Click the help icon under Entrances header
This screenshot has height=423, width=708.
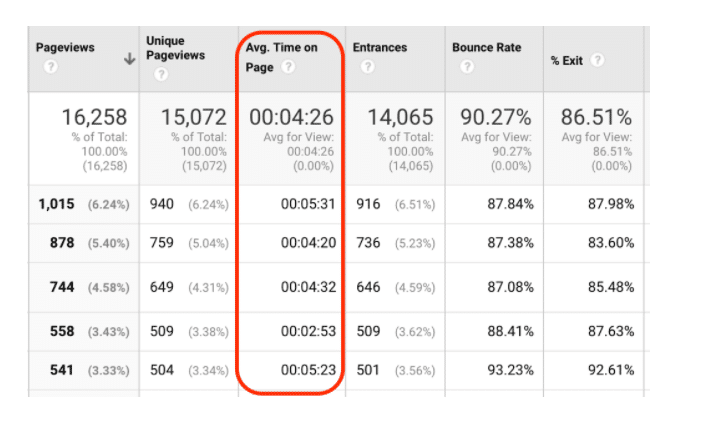tap(367, 67)
